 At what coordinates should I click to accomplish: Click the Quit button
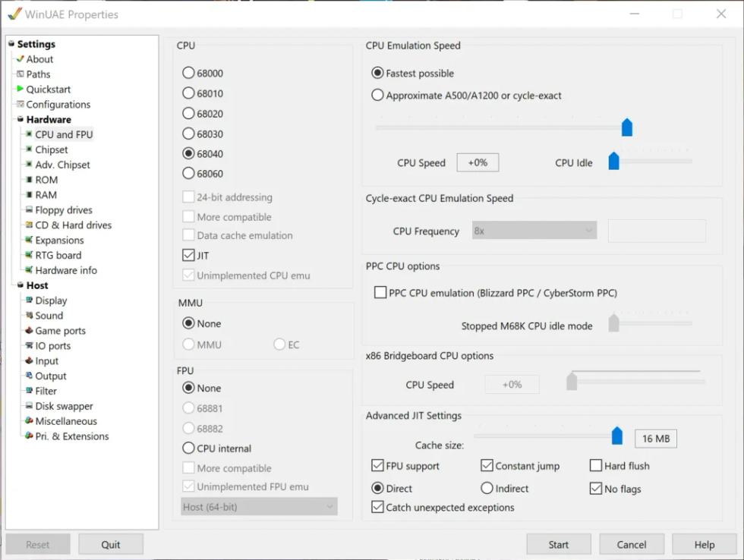[x=111, y=544]
